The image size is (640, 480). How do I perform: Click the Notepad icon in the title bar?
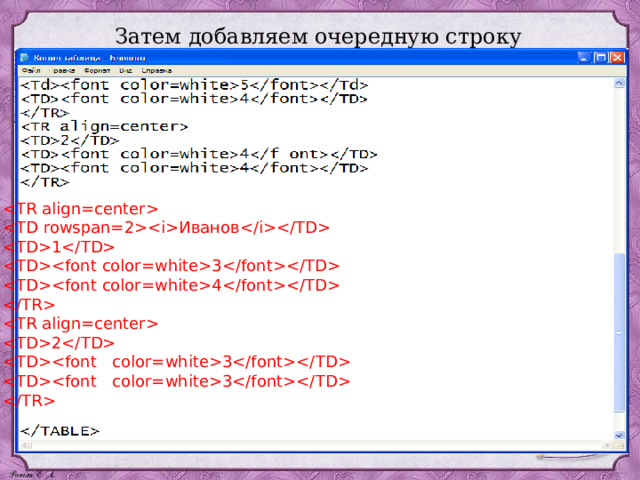(24, 58)
